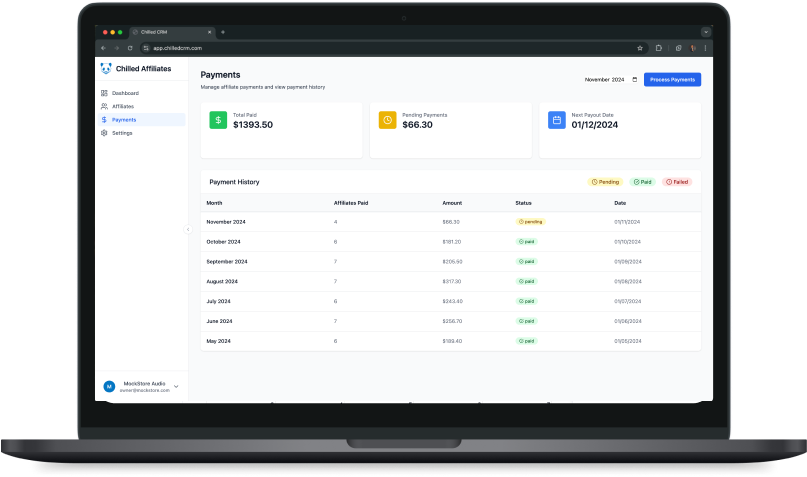Go to Dashboard in the sidebar
Image resolution: width=807 pixels, height=477 pixels.
click(x=125, y=93)
